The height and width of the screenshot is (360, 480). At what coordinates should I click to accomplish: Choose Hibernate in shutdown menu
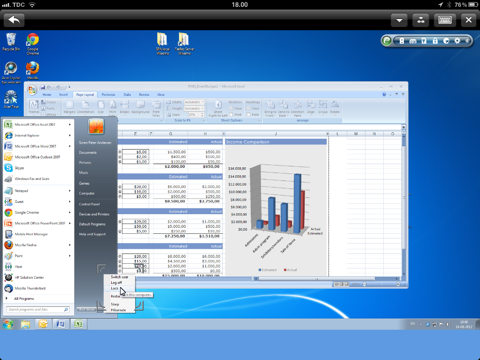click(119, 310)
